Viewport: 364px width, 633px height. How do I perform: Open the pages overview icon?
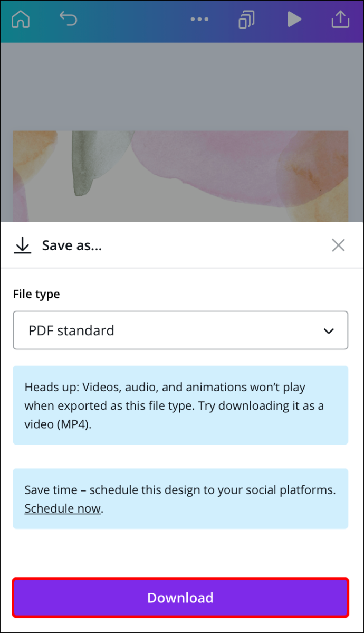[x=246, y=20]
